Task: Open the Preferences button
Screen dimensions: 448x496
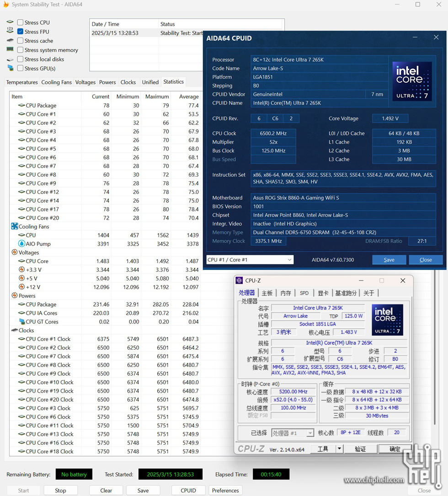Action: 225,491
